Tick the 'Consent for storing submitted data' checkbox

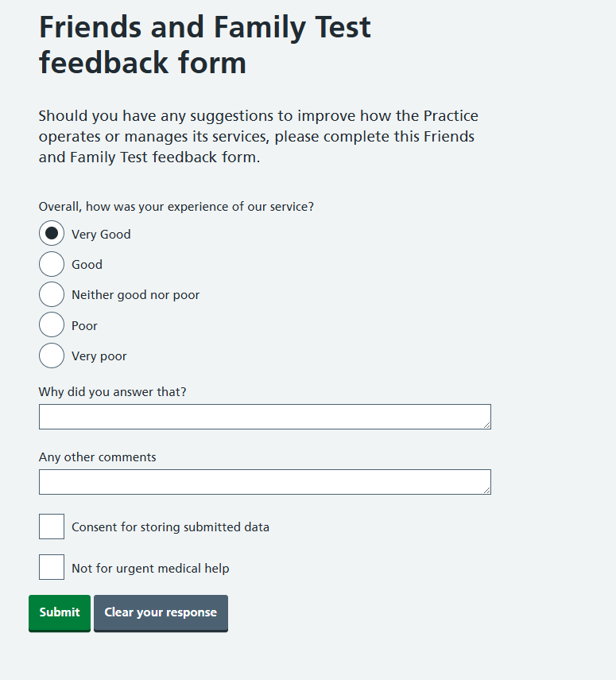coord(52,527)
